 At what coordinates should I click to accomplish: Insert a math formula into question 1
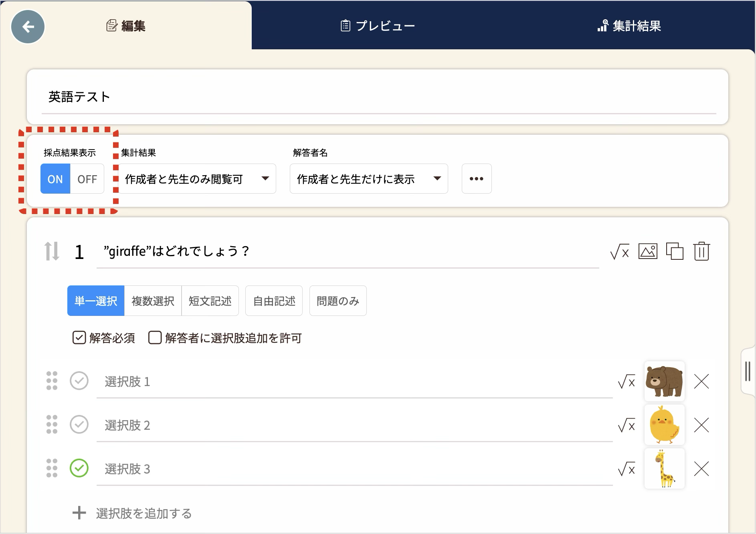(x=619, y=252)
